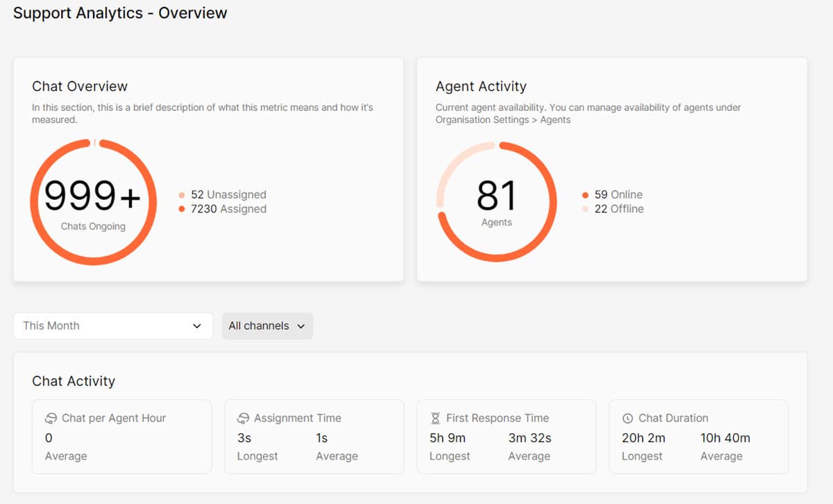Click the Offline legend dot

[x=585, y=209]
